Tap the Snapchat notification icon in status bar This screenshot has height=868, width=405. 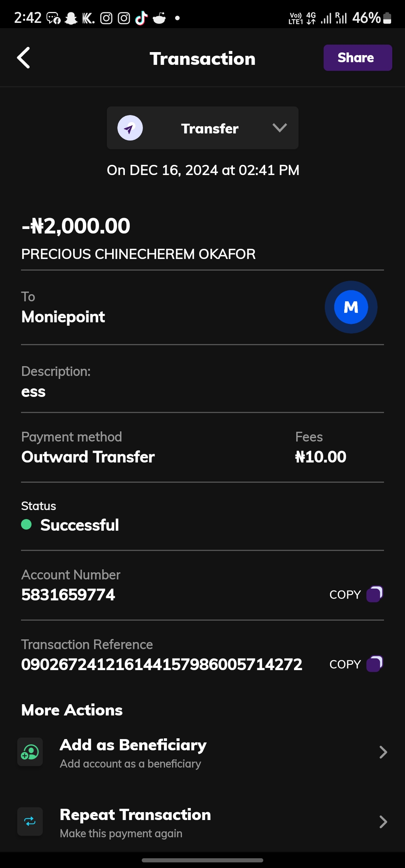click(x=71, y=18)
